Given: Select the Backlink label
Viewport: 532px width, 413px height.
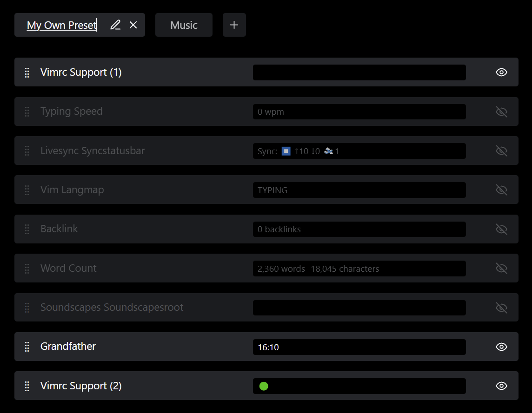Looking at the screenshot, I should pyautogui.click(x=59, y=229).
